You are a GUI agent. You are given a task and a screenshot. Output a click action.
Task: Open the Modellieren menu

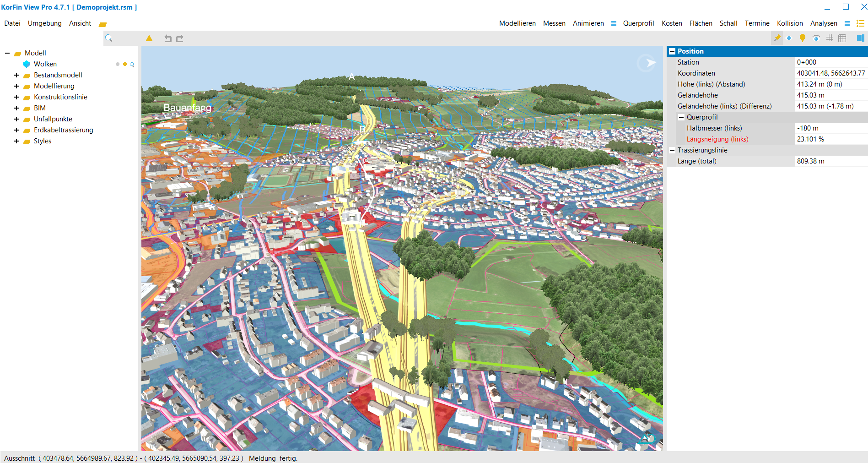[x=517, y=23]
